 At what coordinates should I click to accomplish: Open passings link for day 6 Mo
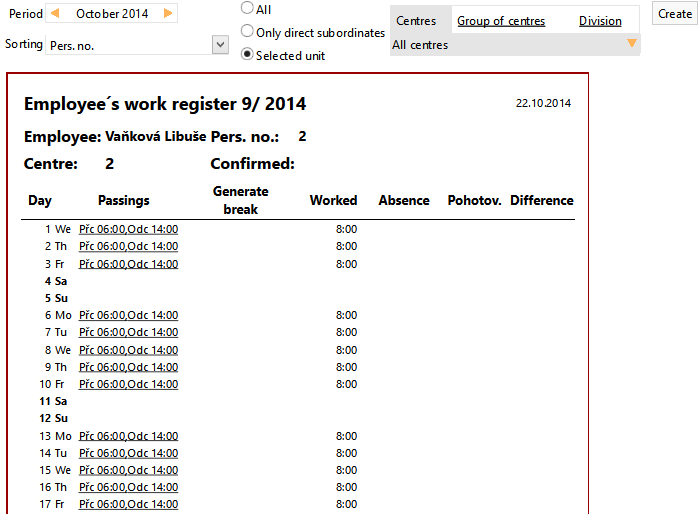[129, 315]
